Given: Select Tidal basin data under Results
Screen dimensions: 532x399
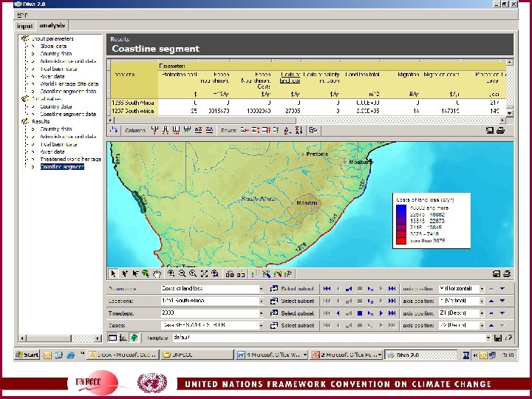Looking at the screenshot, I should tap(60, 144).
